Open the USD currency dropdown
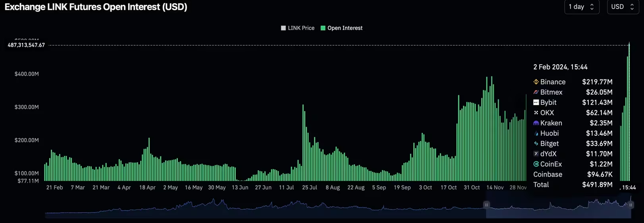The image size is (644, 223). coord(623,7)
